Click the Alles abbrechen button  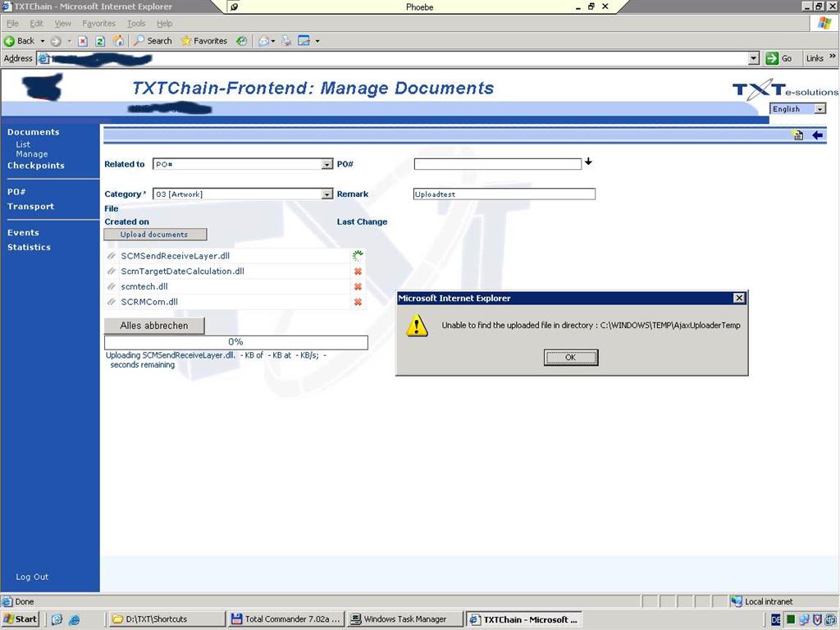[x=154, y=326]
